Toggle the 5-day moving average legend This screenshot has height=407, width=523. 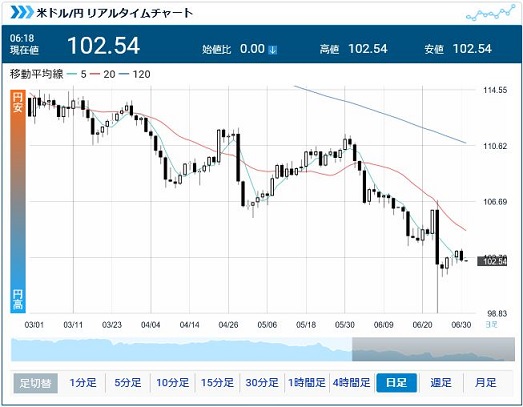pos(77,74)
